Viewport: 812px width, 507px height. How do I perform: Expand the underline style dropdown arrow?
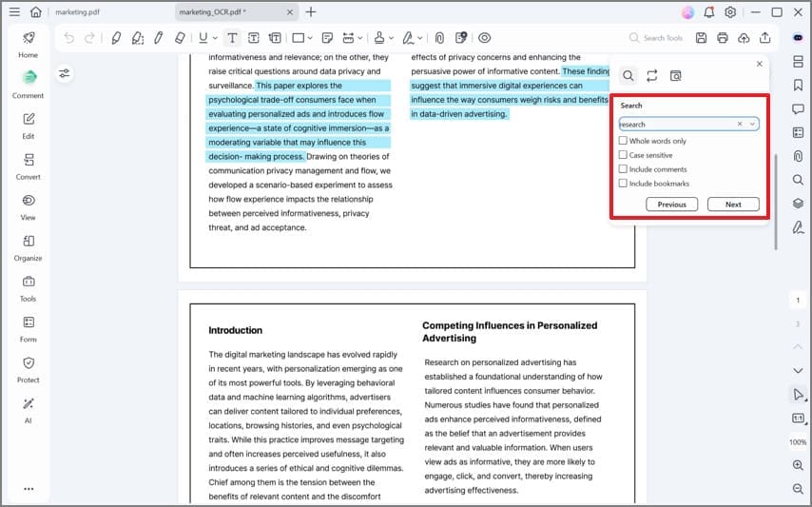(x=215, y=38)
